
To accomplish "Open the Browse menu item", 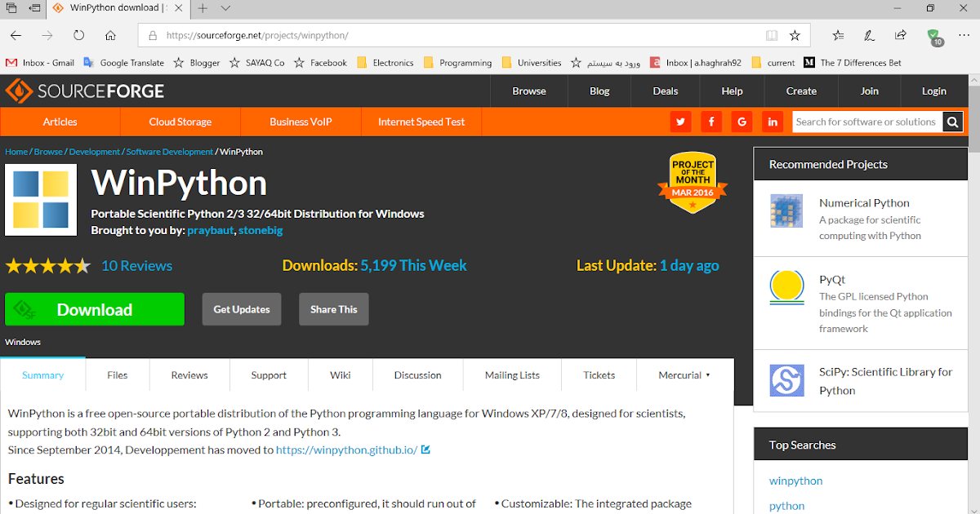I will (529, 91).
